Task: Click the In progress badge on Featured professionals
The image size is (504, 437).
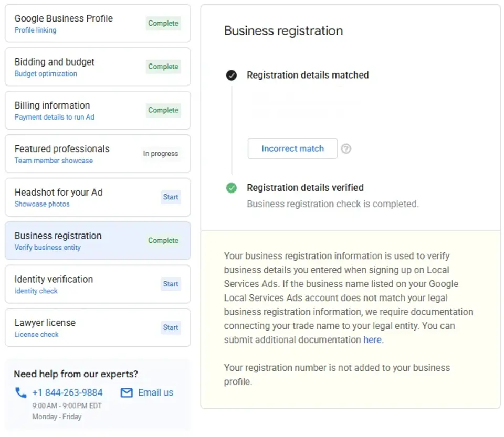Action: [x=161, y=154]
